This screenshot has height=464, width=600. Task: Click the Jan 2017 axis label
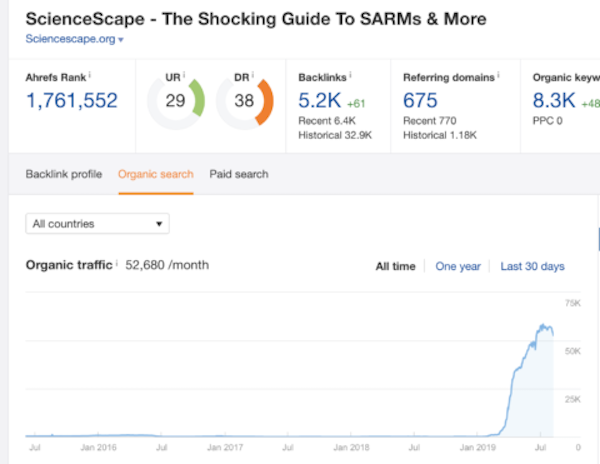pos(225,448)
